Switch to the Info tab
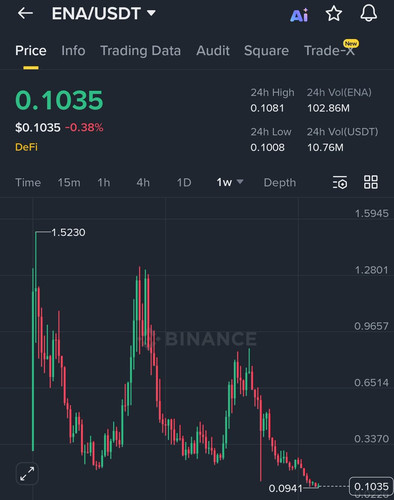394x500 pixels. point(73,51)
